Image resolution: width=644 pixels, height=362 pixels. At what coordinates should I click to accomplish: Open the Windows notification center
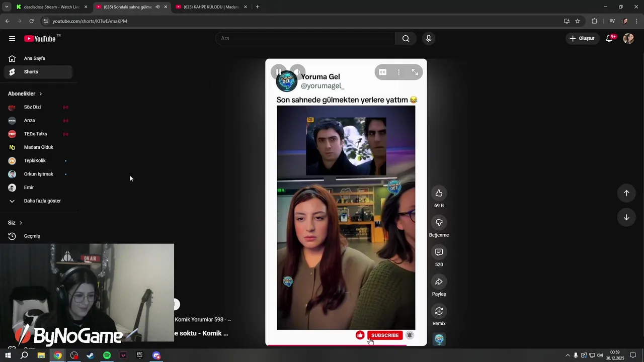pos(633,355)
